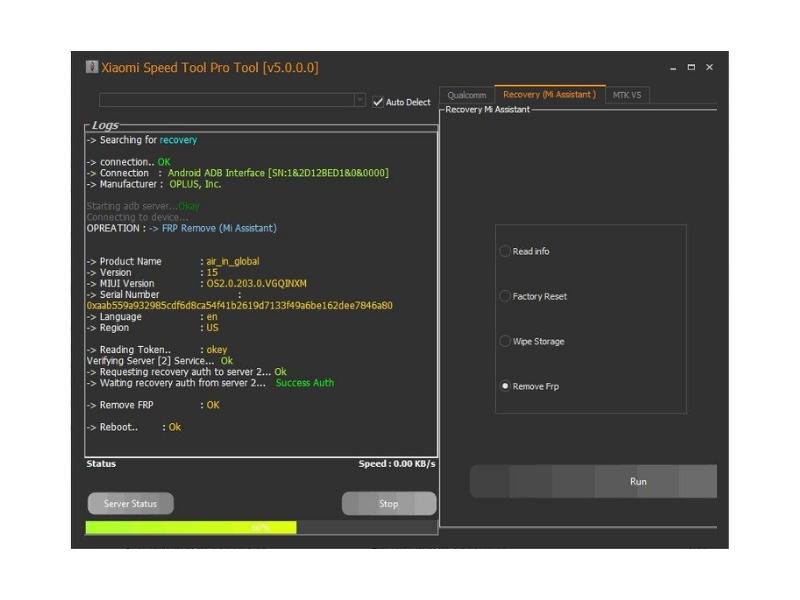Viewport: 800px width, 600px height.
Task: Click the 'Searching for recovery' log line
Action: 142,140
